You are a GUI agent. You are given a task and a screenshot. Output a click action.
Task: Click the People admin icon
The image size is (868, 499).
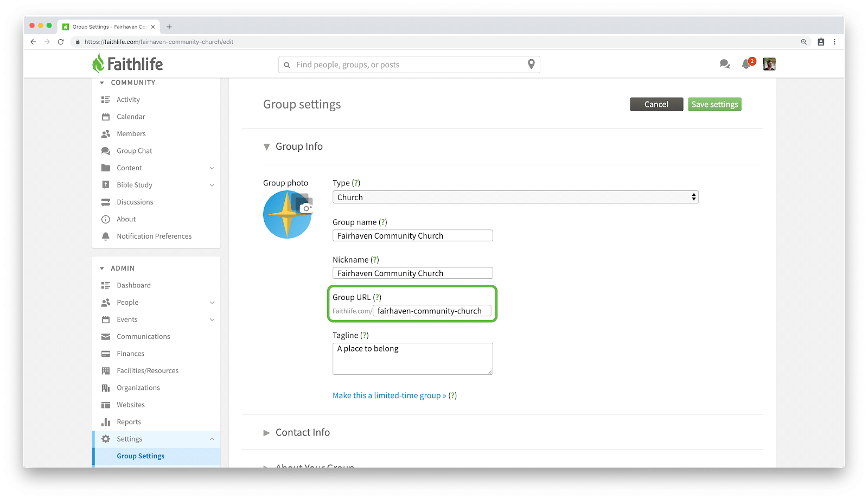click(x=106, y=303)
